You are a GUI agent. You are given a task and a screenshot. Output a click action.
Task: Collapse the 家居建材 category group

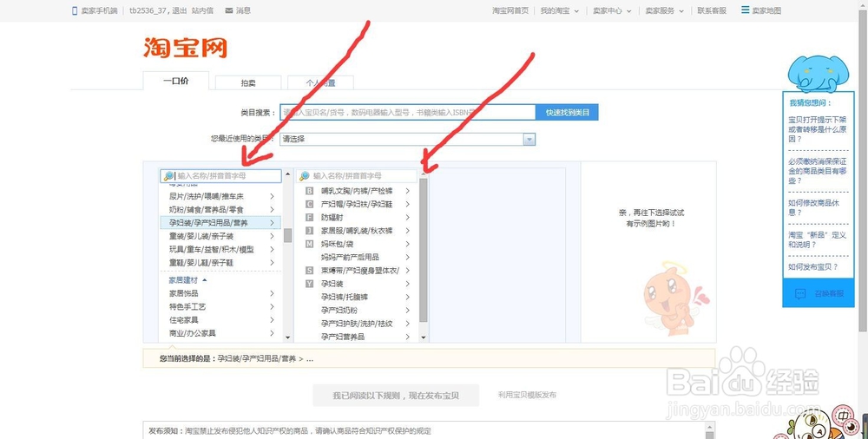tap(188, 281)
